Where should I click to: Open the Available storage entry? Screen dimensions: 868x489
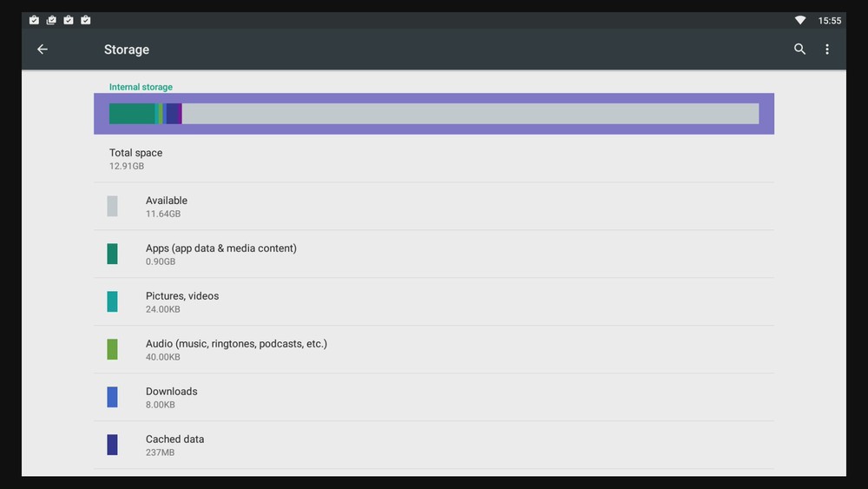tap(433, 207)
